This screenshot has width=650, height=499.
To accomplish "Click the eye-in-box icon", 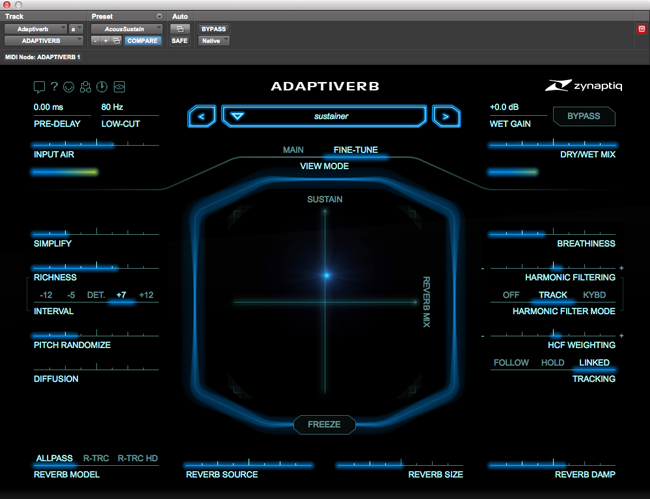I will pyautogui.click(x=119, y=87).
